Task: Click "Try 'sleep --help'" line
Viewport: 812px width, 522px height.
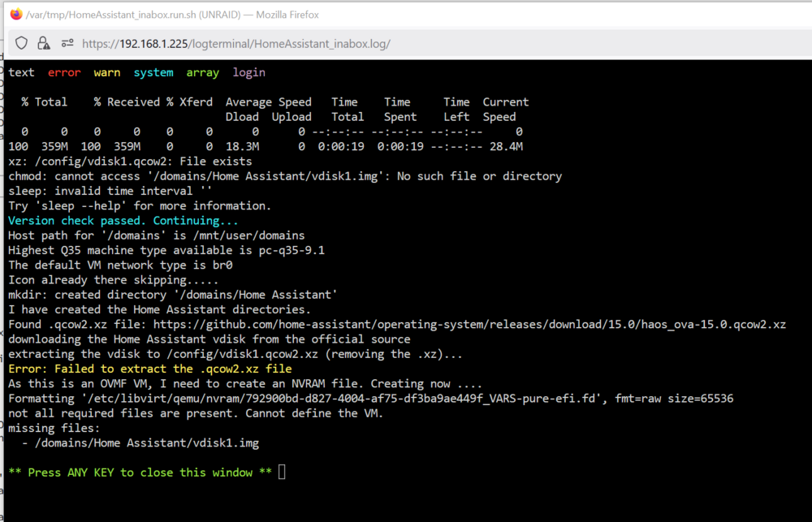Action: pos(140,205)
